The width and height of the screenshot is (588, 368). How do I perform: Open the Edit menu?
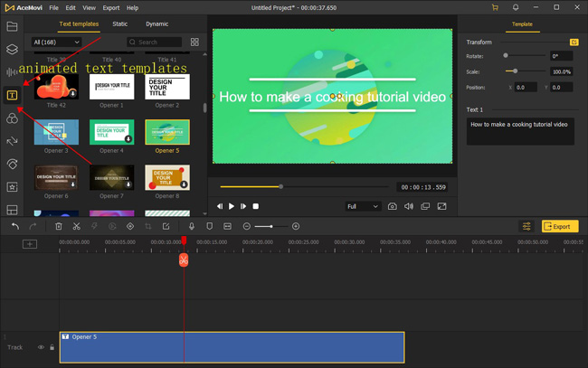coord(71,7)
